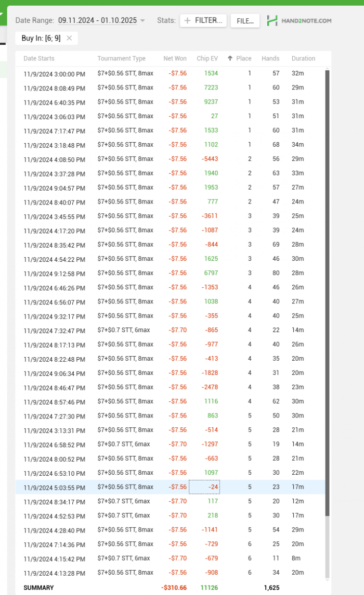This screenshot has height=595, width=364.
Task: Click the FILTER... button
Action: pos(203,21)
